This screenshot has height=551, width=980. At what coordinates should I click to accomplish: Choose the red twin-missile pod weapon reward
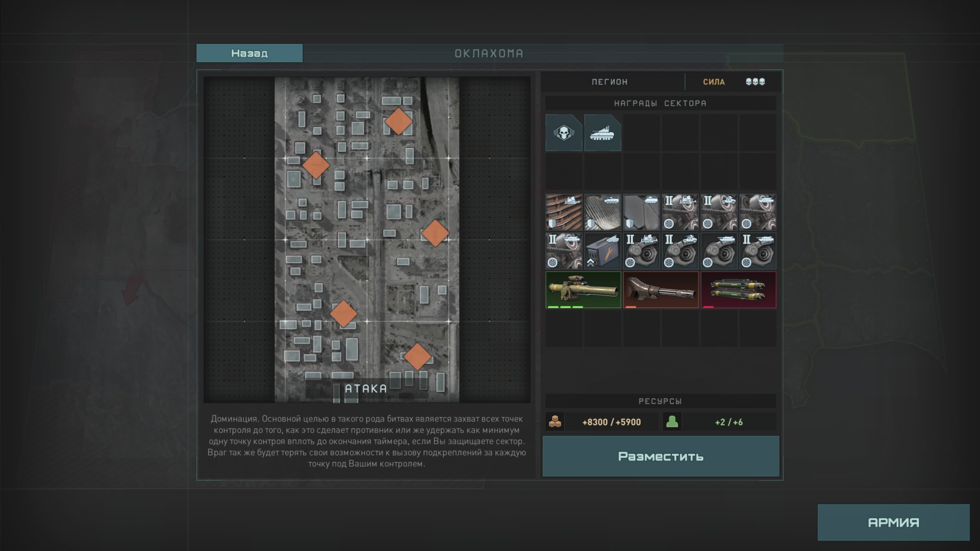(x=738, y=290)
